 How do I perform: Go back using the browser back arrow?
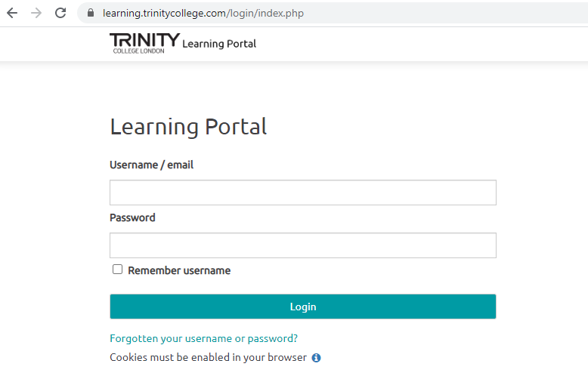(x=12, y=13)
